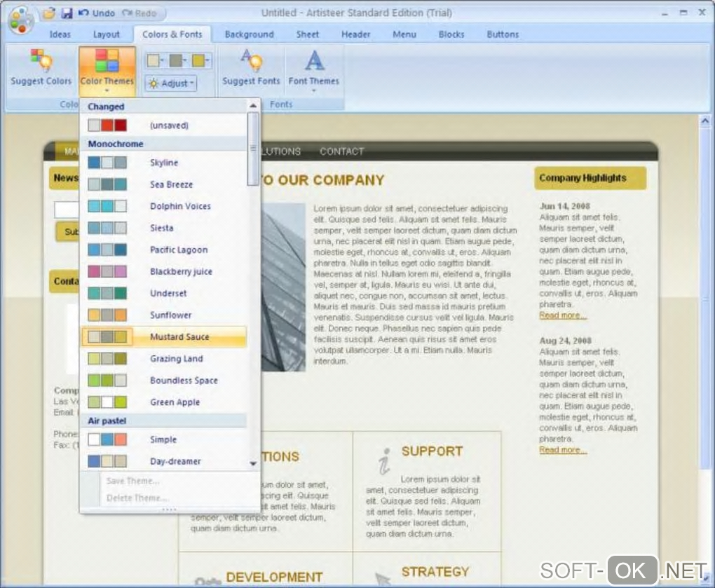Image resolution: width=715 pixels, height=588 pixels.
Task: Select the Mustard Sauce color theme
Action: coord(164,337)
